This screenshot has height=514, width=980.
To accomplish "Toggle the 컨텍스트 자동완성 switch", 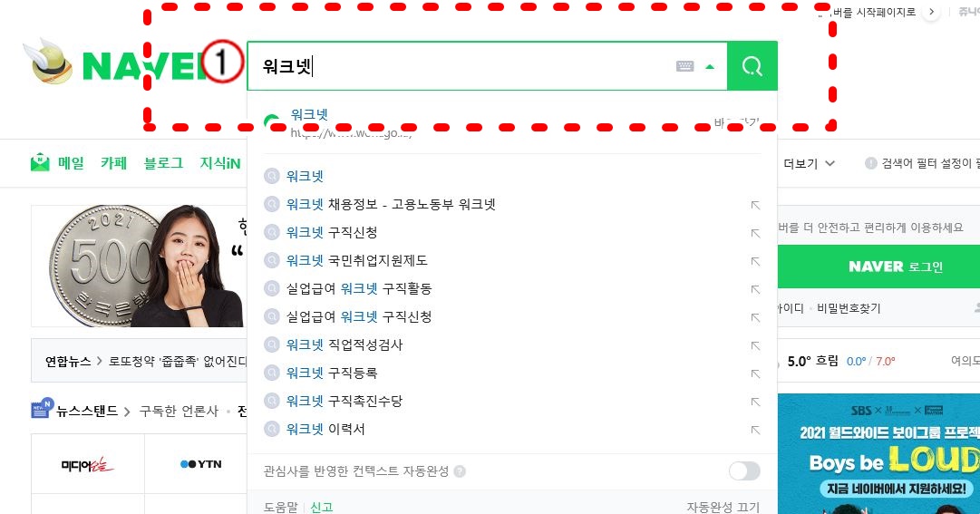I will tap(744, 470).
